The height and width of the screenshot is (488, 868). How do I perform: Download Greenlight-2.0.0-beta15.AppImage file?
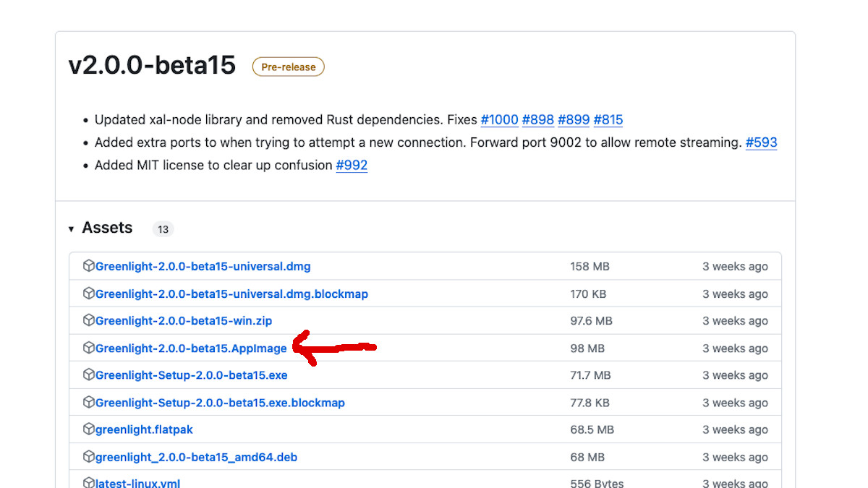(191, 348)
